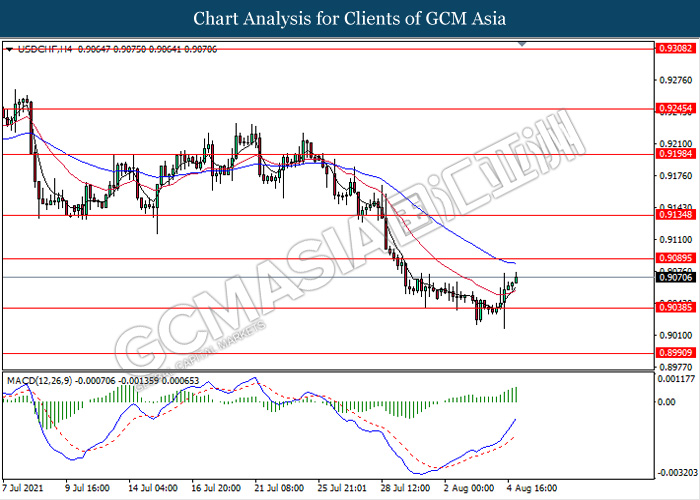Image resolution: width=700 pixels, height=500 pixels.
Task: Select the USDCHF,H4 symbol label
Action: click(x=36, y=48)
